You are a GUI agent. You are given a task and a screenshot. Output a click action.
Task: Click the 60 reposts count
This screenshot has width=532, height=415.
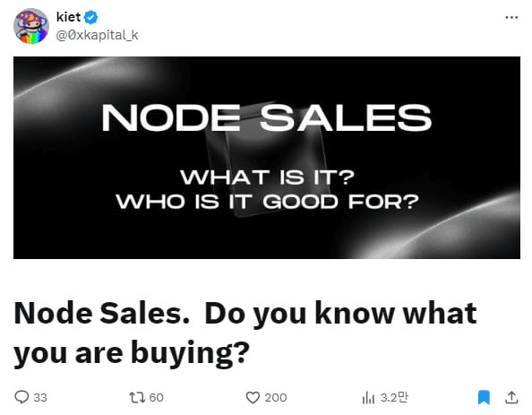click(x=157, y=397)
